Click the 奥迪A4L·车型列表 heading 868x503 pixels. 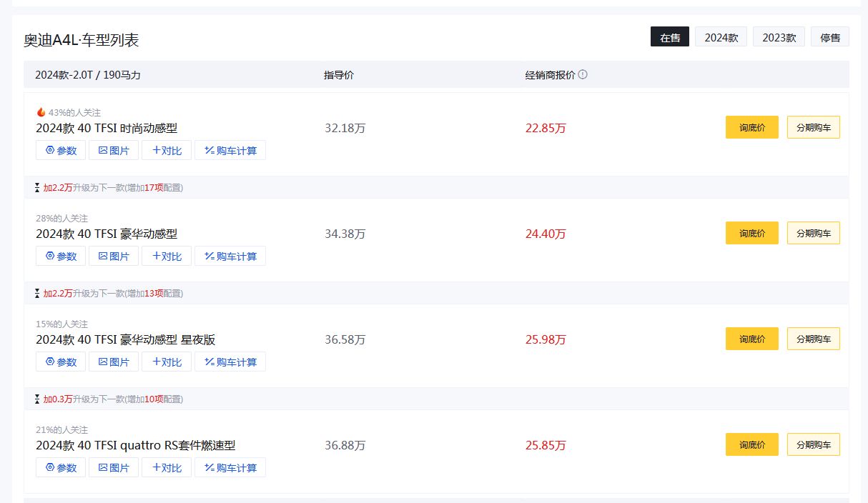click(82, 40)
